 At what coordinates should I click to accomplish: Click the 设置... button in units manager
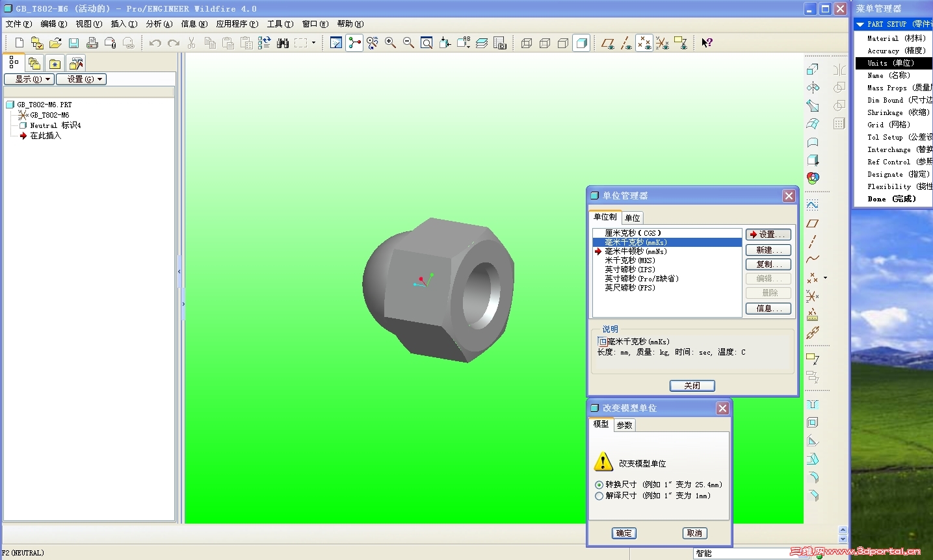click(769, 235)
